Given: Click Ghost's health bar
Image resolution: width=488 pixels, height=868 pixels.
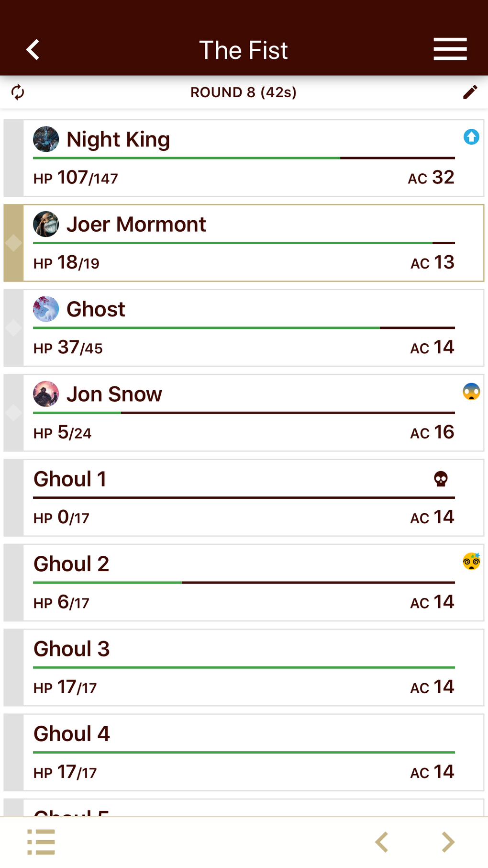Looking at the screenshot, I should click(x=244, y=328).
